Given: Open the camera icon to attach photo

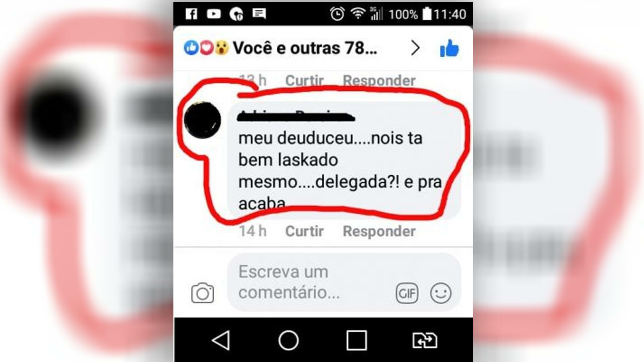Looking at the screenshot, I should (202, 293).
